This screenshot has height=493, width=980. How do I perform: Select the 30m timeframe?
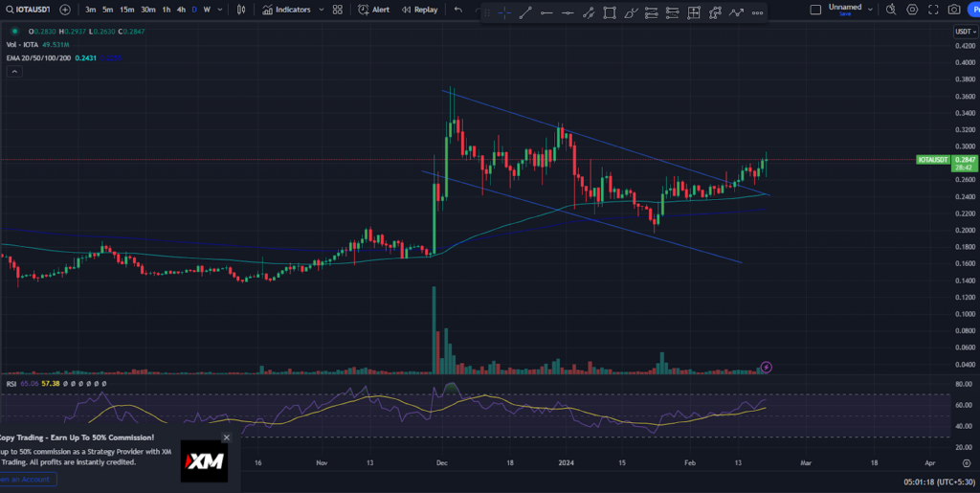click(x=148, y=10)
